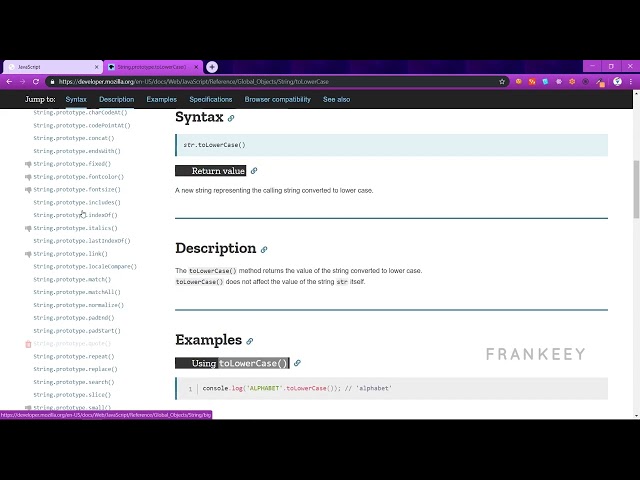Jump to the Syntax section
640x480 pixels.
pyautogui.click(x=76, y=100)
